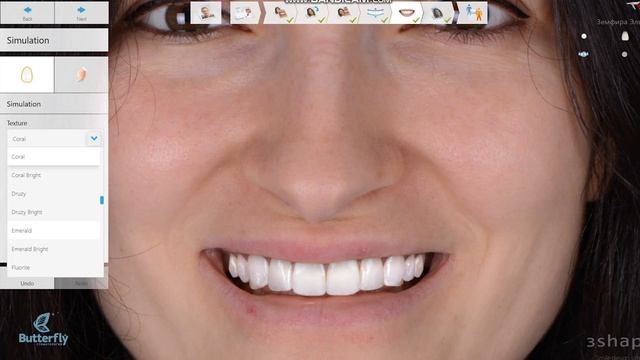The height and width of the screenshot is (360, 640).
Task: Open the people sharing workflow step
Action: tap(473, 13)
